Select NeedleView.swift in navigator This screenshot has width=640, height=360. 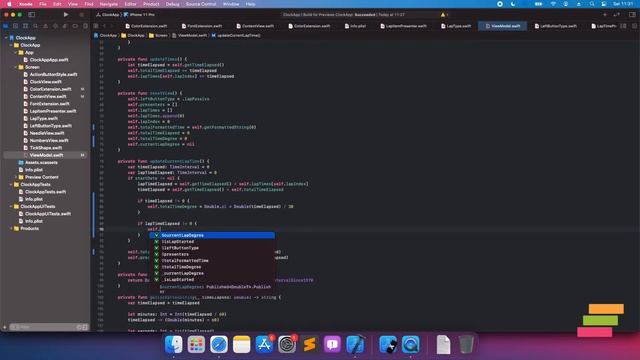[x=47, y=133]
